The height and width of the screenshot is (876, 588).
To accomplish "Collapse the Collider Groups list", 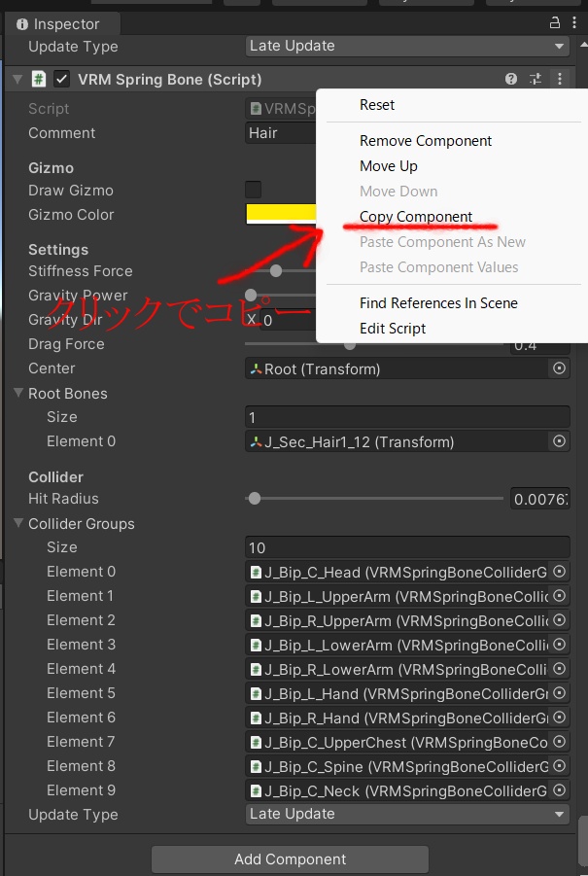I will [19, 524].
